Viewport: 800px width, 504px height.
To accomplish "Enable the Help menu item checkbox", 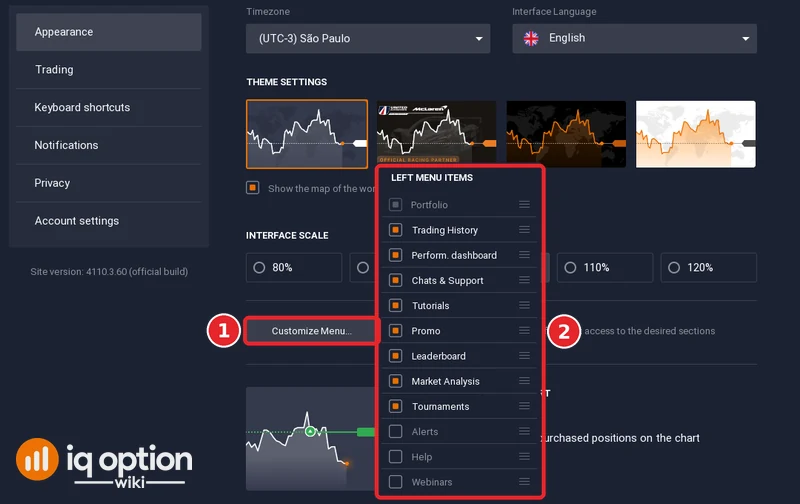I will click(x=395, y=457).
